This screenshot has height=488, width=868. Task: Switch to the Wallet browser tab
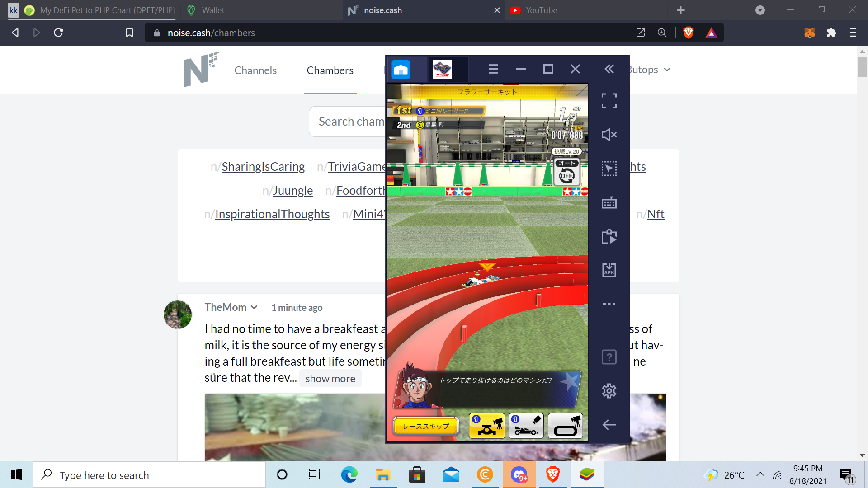point(212,10)
